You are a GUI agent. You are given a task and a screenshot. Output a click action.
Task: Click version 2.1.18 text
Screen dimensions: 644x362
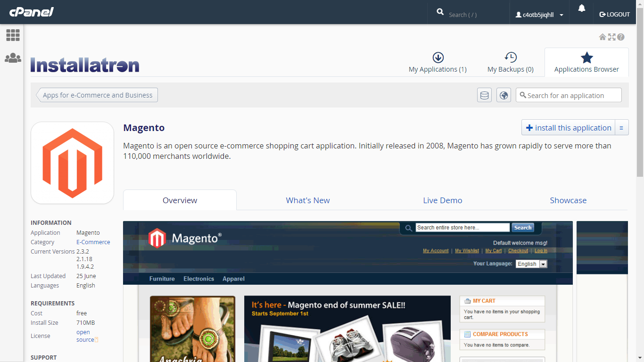84,259
